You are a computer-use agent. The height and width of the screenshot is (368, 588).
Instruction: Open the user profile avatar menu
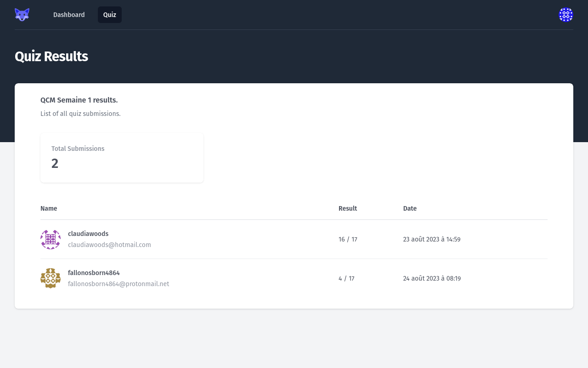coord(565,15)
